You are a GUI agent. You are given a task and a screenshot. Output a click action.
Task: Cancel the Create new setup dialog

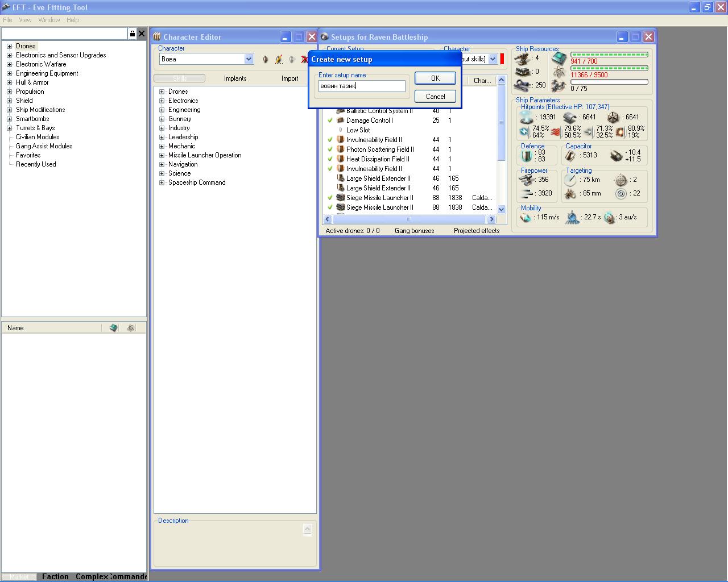435,97
